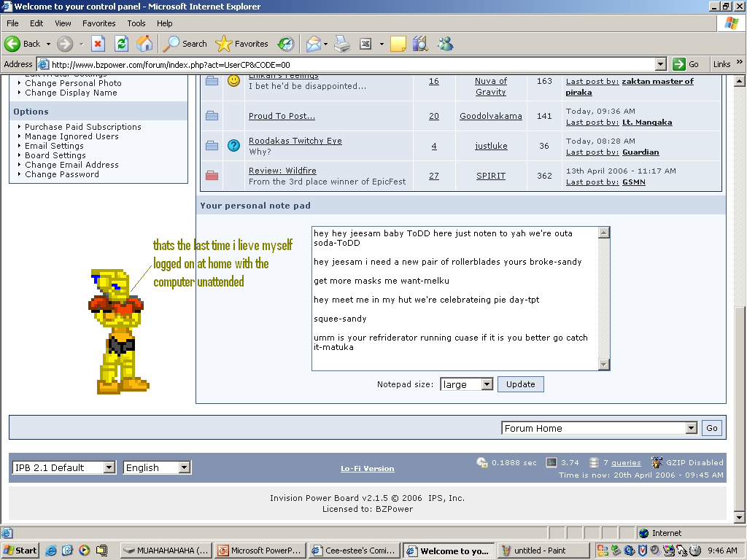Click the Forward arrow icon
Viewport: 747px width, 560px height.
(x=65, y=44)
